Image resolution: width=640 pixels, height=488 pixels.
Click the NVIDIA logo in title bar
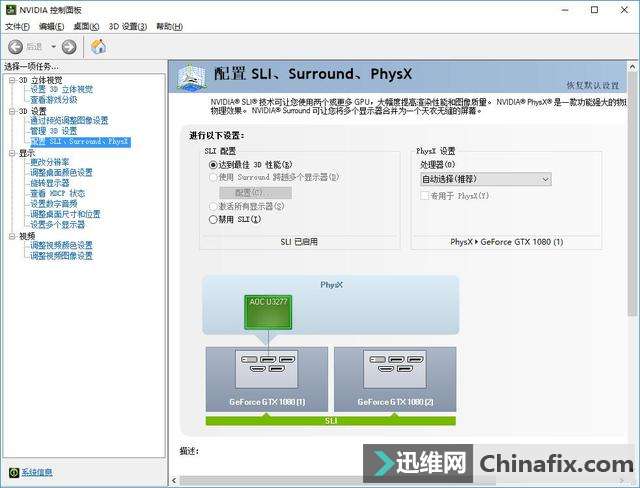[x=11, y=9]
